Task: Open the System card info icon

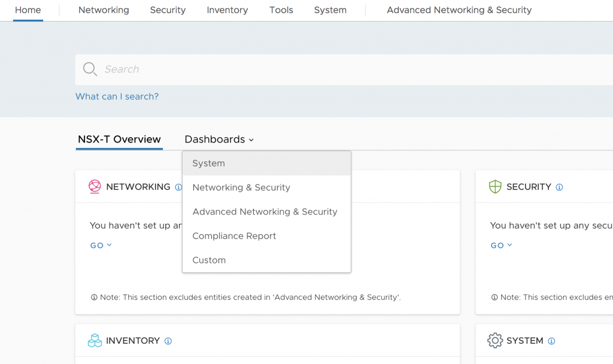Action: (551, 341)
